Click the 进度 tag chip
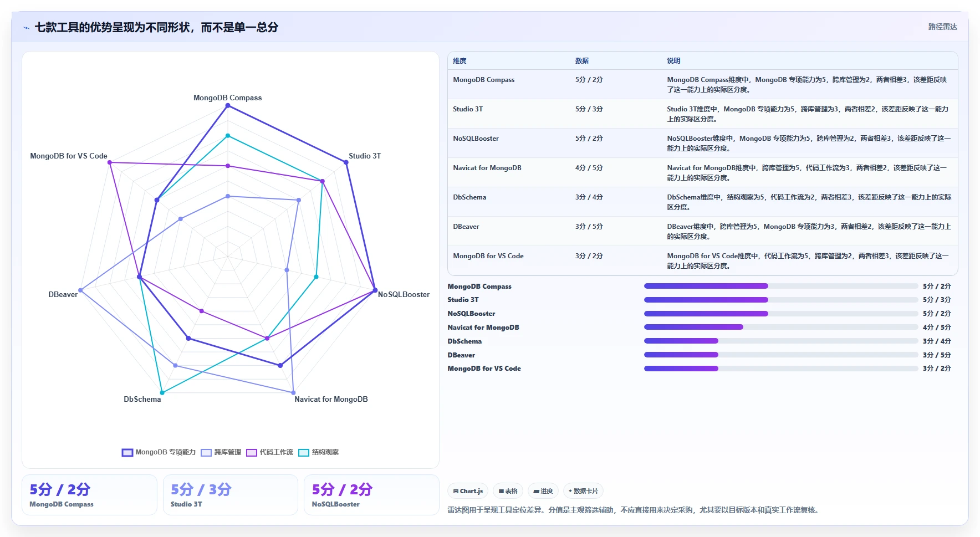 coord(543,491)
